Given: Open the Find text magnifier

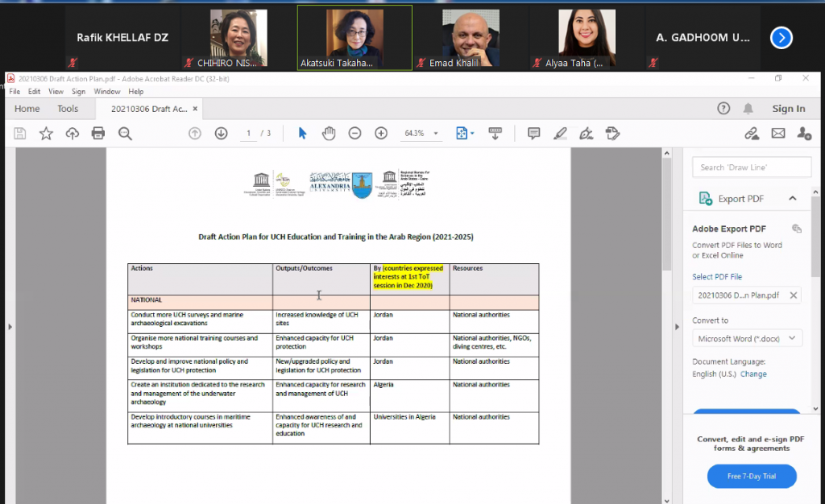Looking at the screenshot, I should tap(125, 134).
